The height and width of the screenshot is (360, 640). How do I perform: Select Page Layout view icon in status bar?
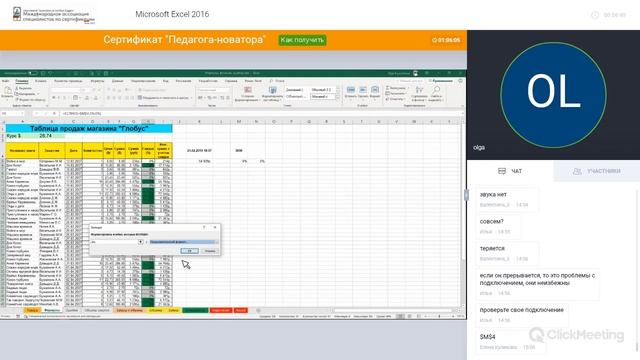point(410,316)
